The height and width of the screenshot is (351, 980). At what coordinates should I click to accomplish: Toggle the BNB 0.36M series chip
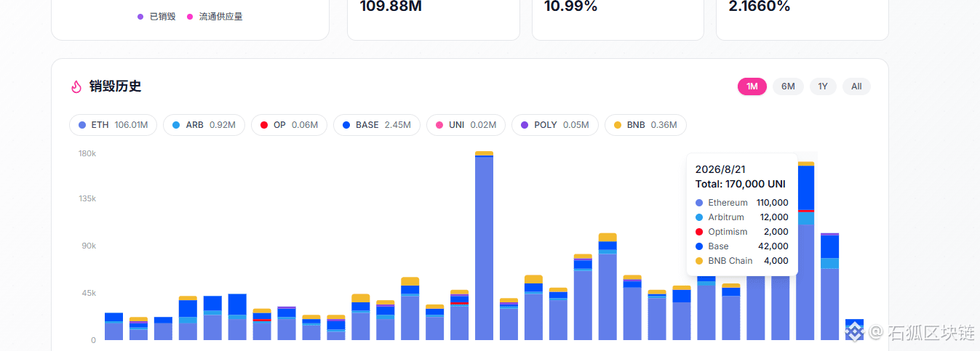tap(645, 125)
